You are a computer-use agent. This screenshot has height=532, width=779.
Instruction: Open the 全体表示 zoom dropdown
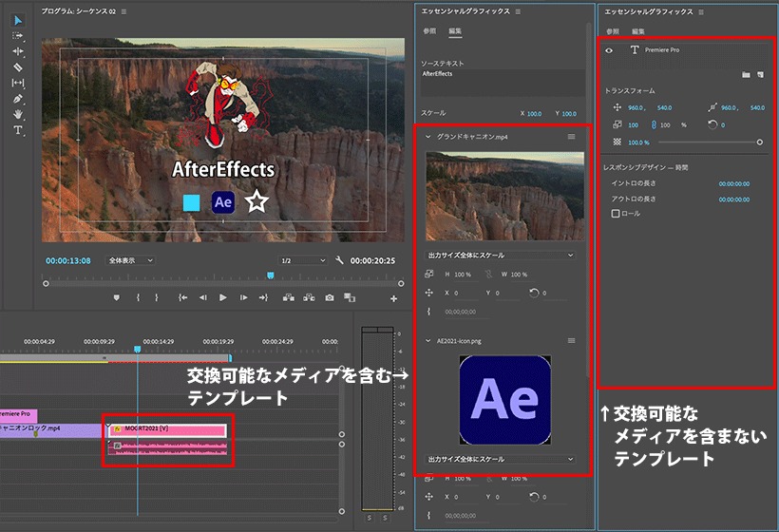point(130,260)
